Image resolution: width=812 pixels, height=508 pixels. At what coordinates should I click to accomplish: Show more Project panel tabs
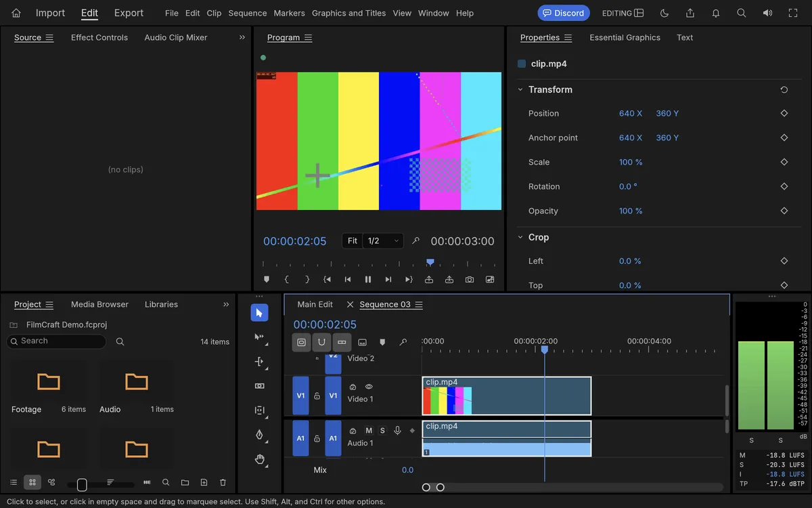[226, 304]
